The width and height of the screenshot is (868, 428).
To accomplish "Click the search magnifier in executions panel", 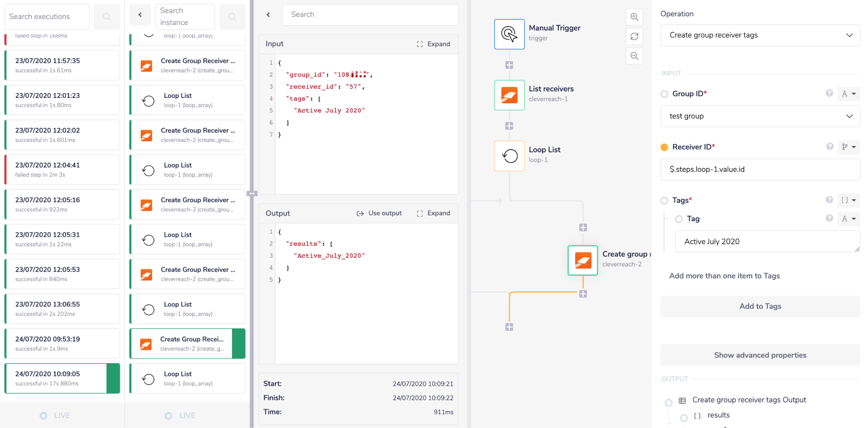I will [x=106, y=17].
